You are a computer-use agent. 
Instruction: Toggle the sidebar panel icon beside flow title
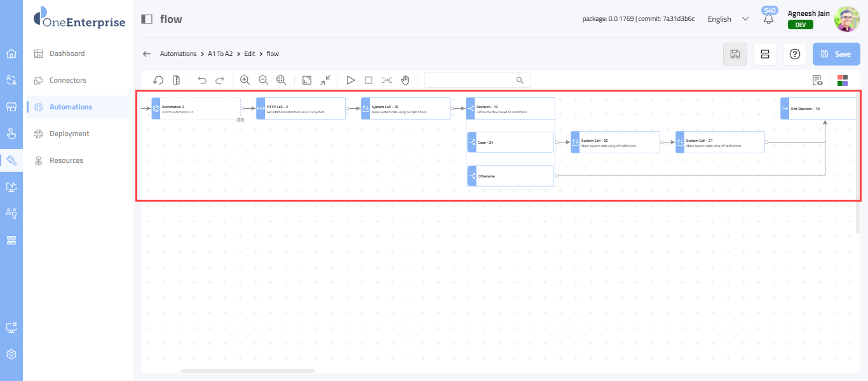[147, 19]
